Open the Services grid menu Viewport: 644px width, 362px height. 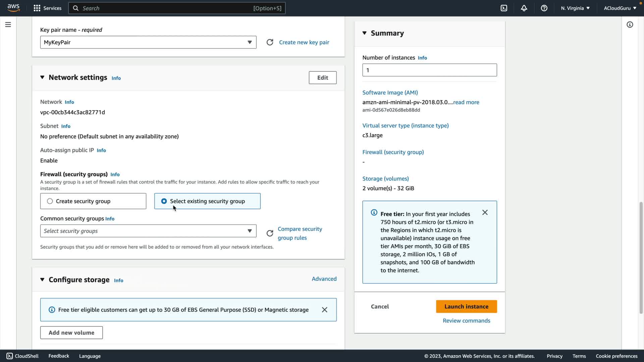[47, 8]
